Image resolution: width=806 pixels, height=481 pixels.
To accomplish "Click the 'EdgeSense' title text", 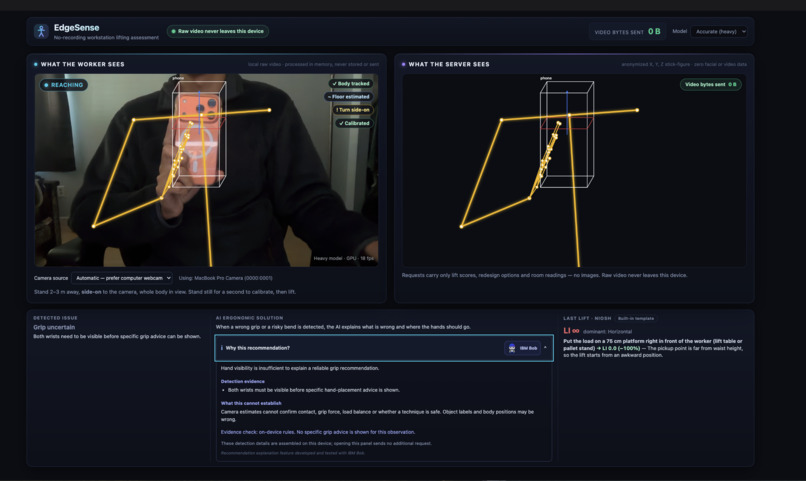I will [77, 28].
